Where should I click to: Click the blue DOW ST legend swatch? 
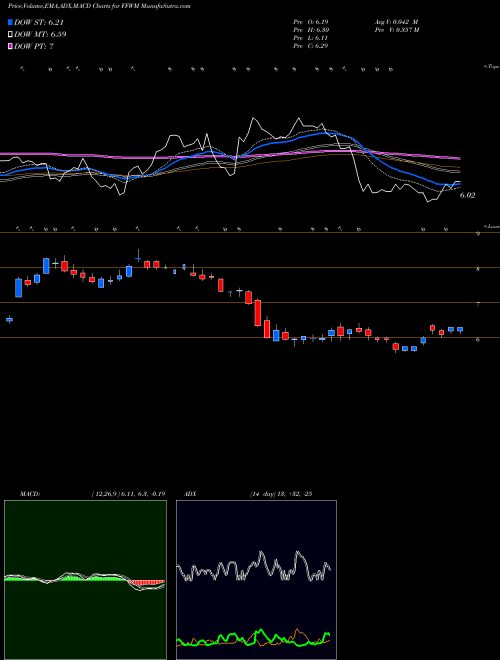point(10,22)
